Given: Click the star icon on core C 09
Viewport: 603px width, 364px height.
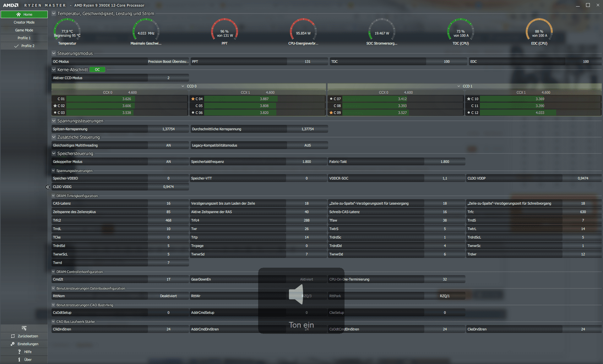Looking at the screenshot, I should point(331,113).
